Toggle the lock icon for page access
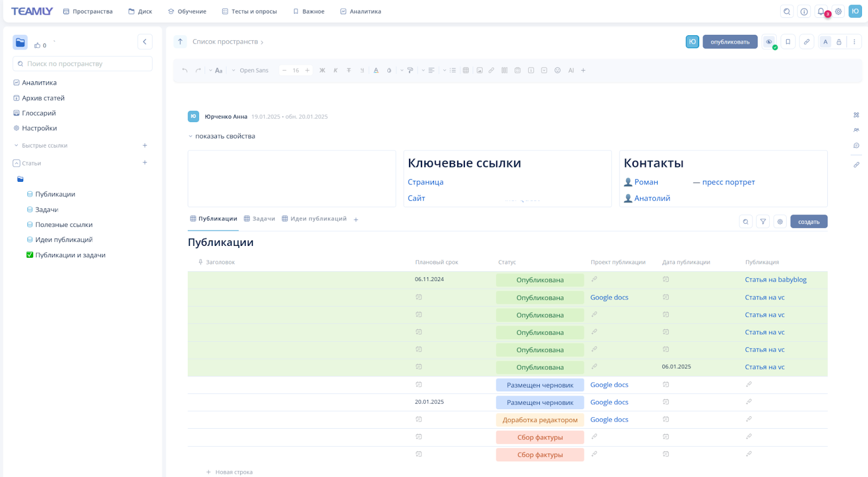This screenshot has width=868, height=477. click(839, 42)
